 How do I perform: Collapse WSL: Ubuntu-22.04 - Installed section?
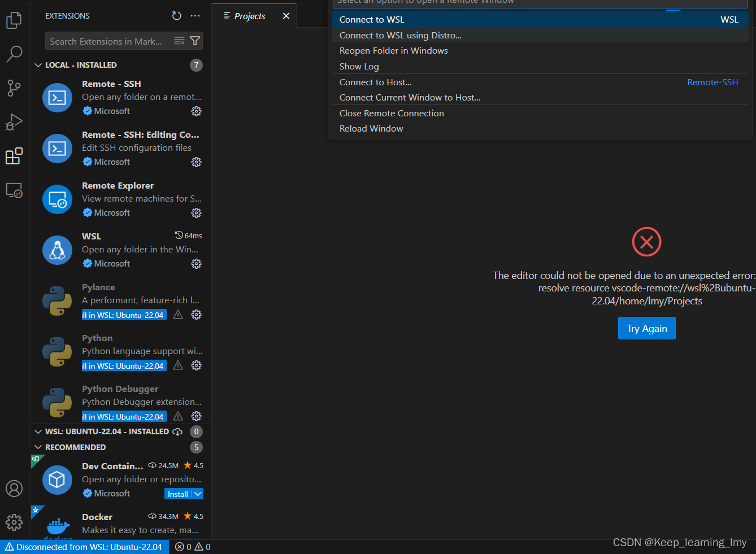121,431
